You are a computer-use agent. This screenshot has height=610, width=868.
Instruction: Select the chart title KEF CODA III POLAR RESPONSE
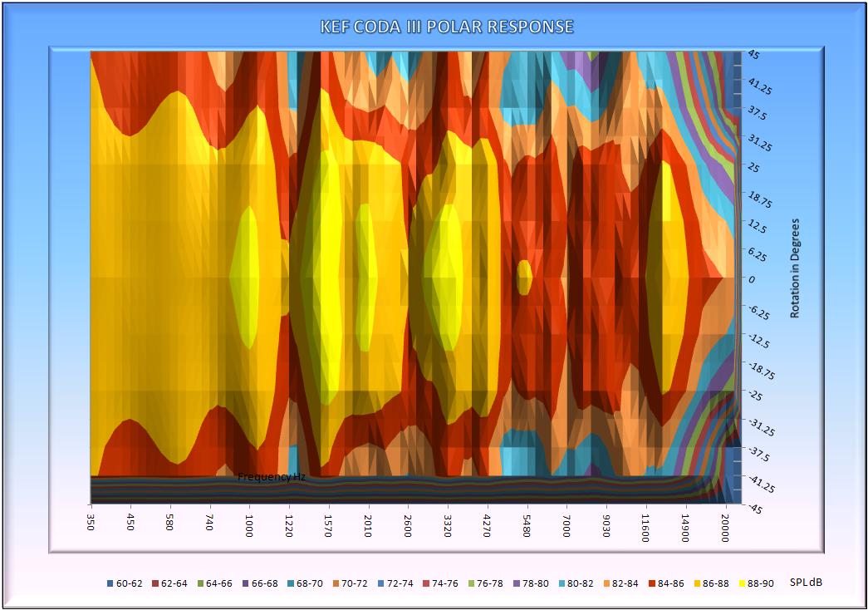pos(447,27)
